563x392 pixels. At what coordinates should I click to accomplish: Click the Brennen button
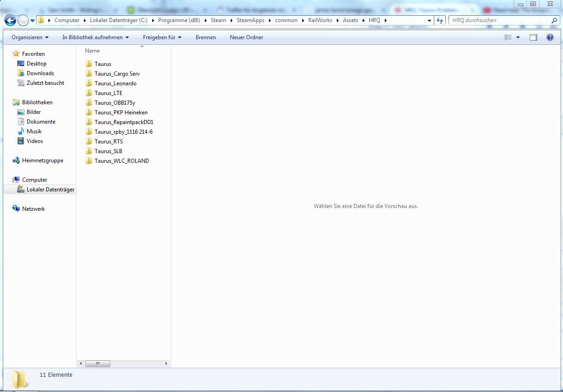pos(206,37)
